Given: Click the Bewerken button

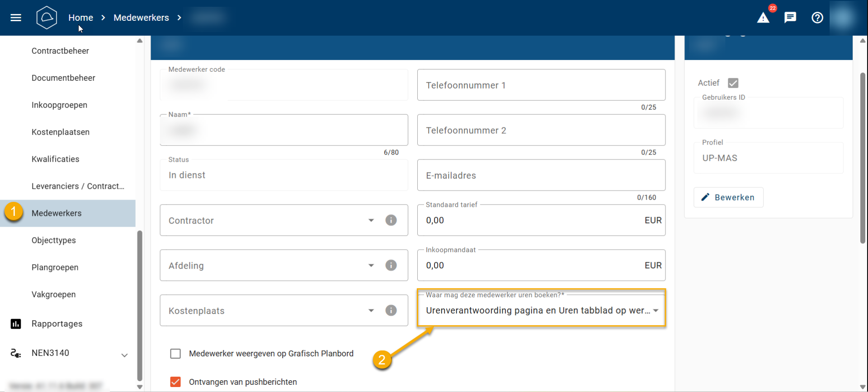Looking at the screenshot, I should [728, 197].
